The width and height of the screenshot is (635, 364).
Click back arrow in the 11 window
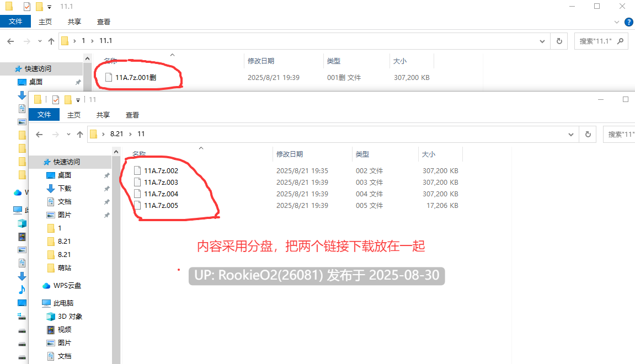point(39,135)
